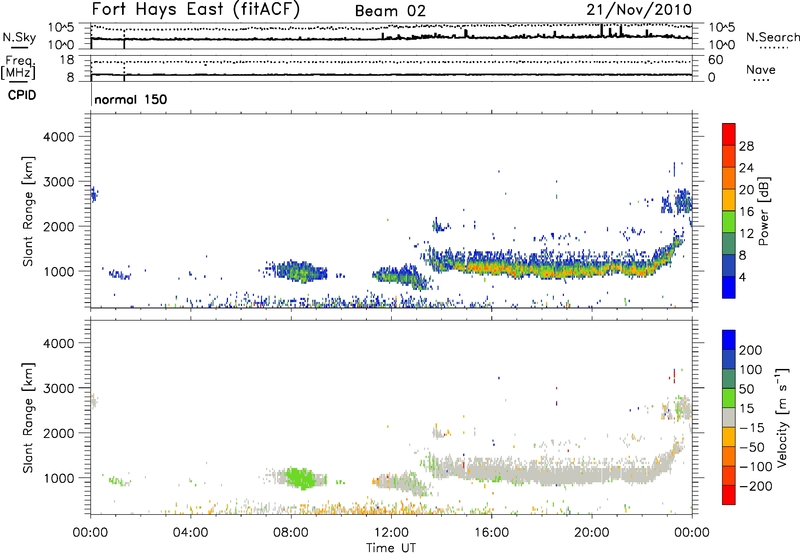Click the '12:00' time axis tick label
This screenshot has height=554, width=800.
click(x=391, y=533)
